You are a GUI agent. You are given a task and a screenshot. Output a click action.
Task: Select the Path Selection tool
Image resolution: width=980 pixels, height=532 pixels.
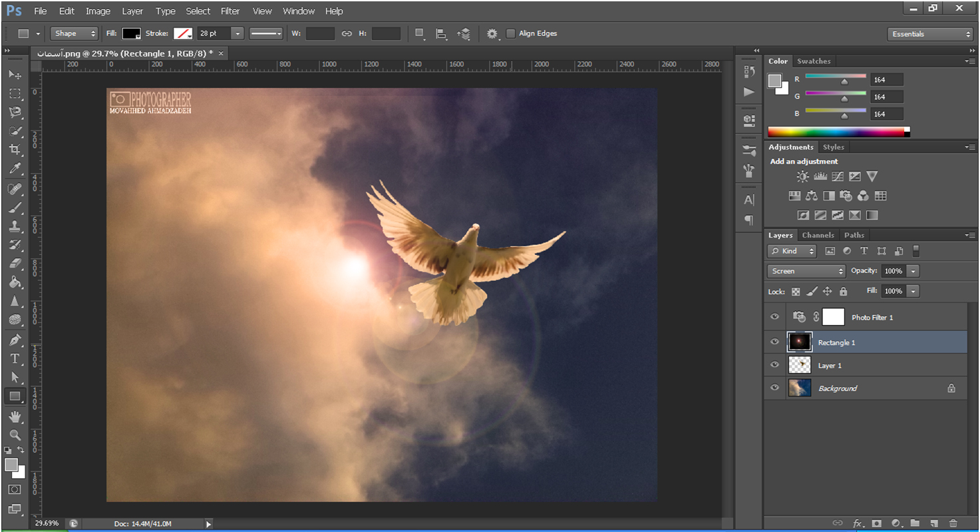(x=15, y=377)
